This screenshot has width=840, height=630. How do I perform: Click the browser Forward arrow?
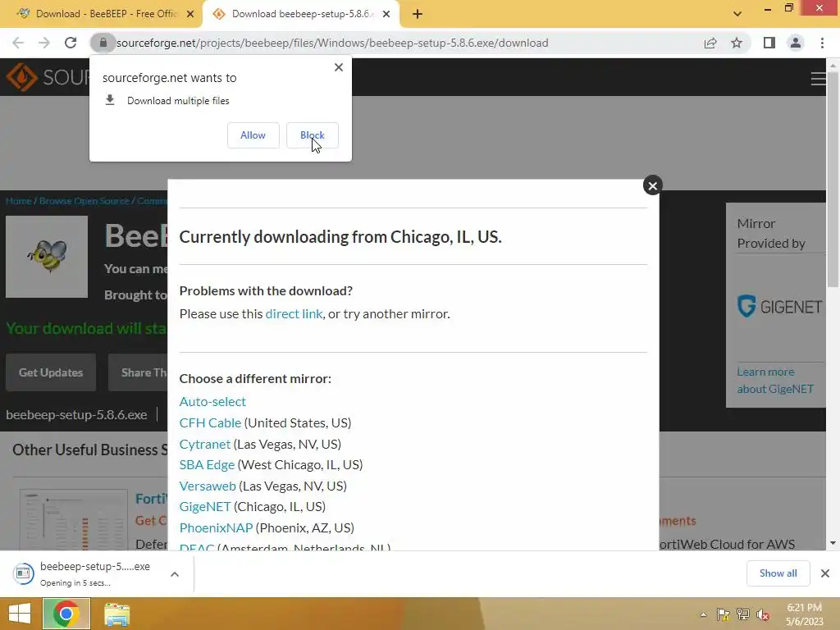44,43
